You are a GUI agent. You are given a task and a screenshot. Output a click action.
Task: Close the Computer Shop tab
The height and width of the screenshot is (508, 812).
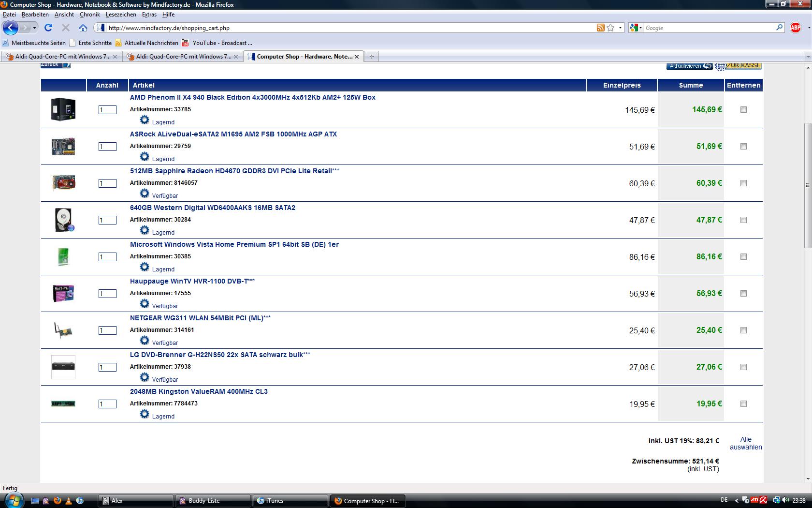pyautogui.click(x=357, y=57)
